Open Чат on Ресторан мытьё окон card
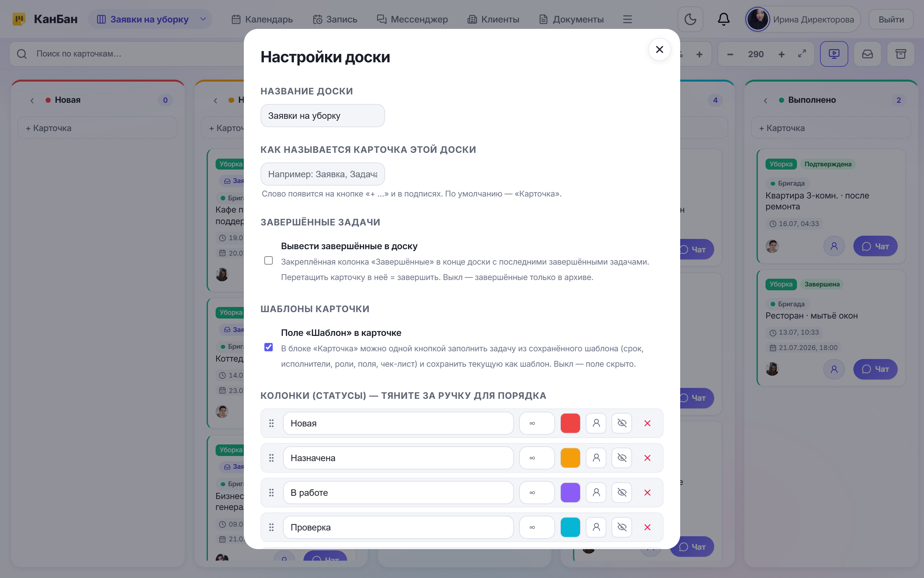 pyautogui.click(x=875, y=369)
